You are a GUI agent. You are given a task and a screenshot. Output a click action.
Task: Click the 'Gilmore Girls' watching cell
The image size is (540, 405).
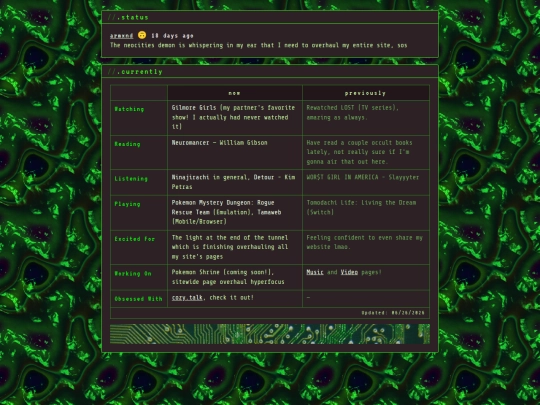click(x=235, y=117)
